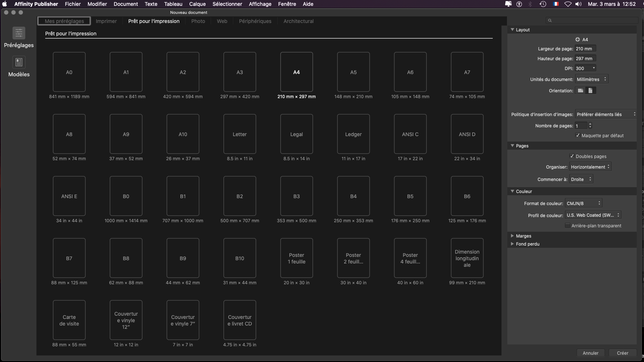
Task: Open the Affichage menu
Action: (260, 4)
